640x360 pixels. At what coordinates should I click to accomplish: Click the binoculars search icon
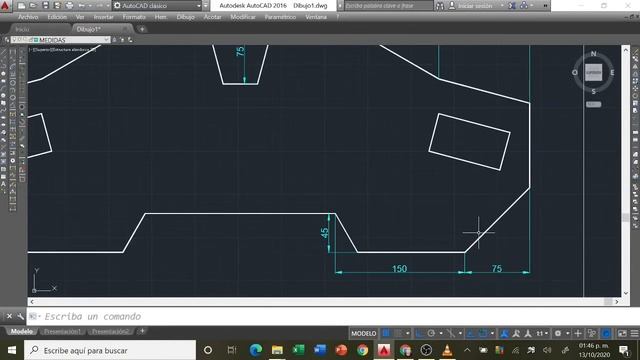pos(440,6)
